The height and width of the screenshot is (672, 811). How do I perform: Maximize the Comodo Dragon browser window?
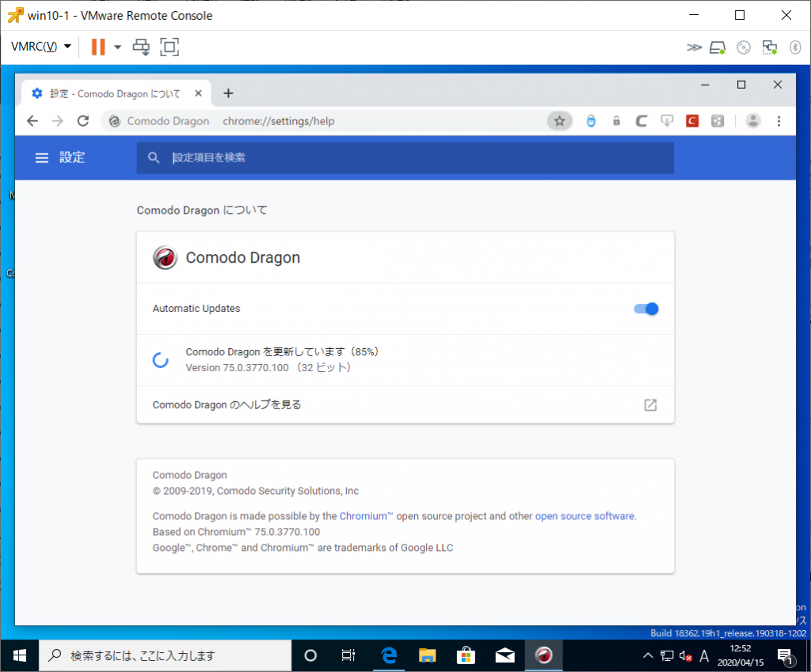(x=741, y=85)
